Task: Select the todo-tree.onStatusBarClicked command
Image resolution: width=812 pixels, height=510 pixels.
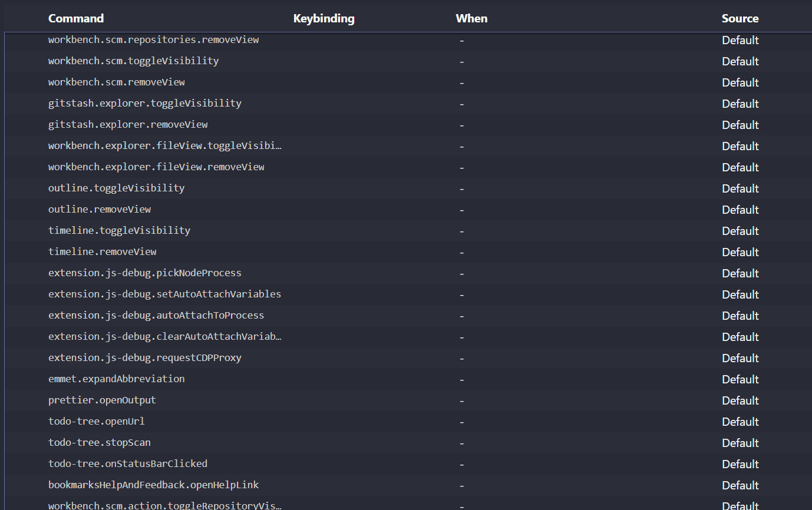Action: pyautogui.click(x=127, y=463)
